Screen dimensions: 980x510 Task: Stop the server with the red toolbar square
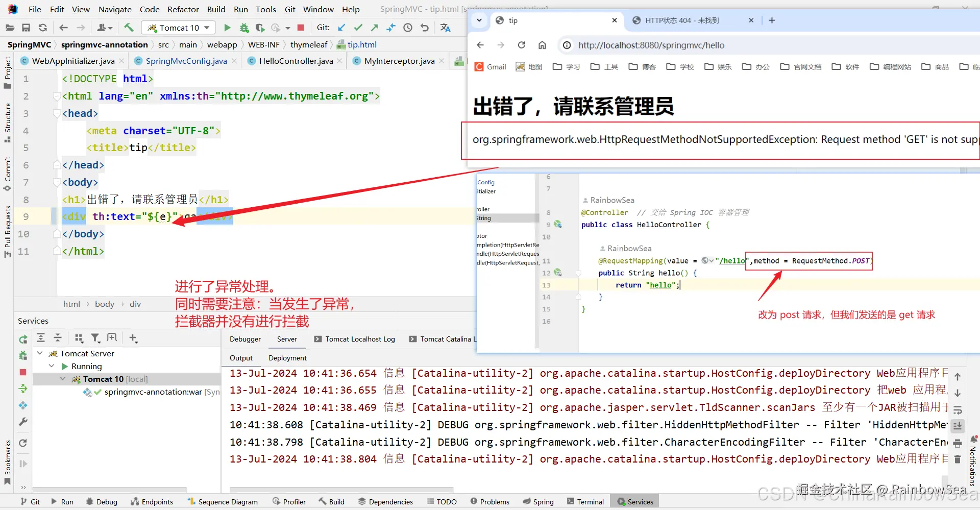(301, 28)
